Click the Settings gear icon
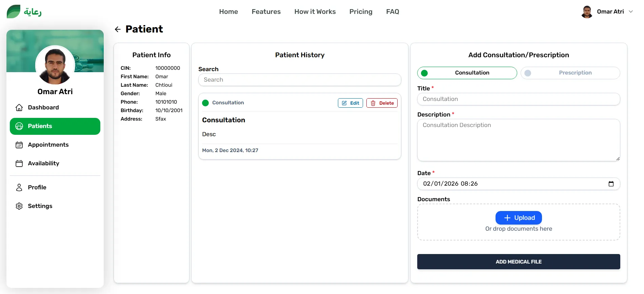The width and height of the screenshot is (644, 294). (19, 206)
